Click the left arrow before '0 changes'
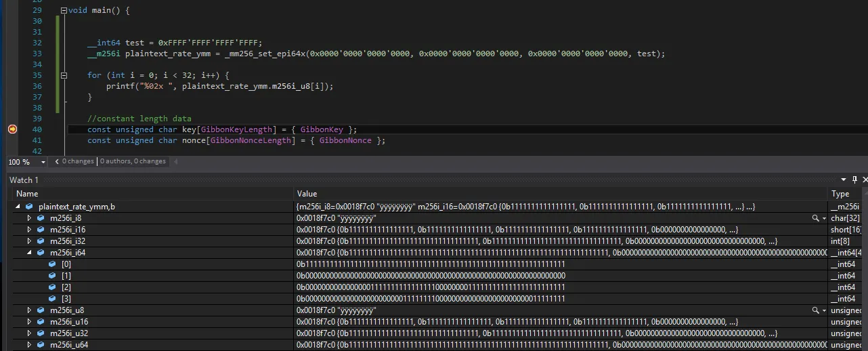 point(57,161)
